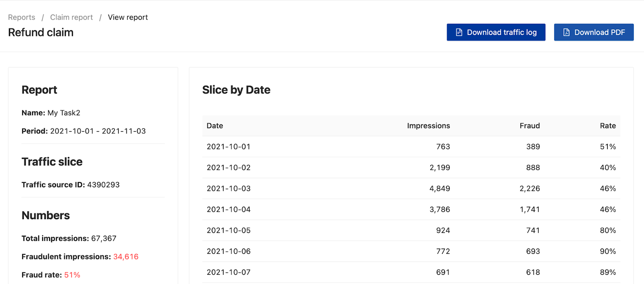The height and width of the screenshot is (284, 644).
Task: Click the Traffic source ID 4390293
Action: [x=103, y=184]
